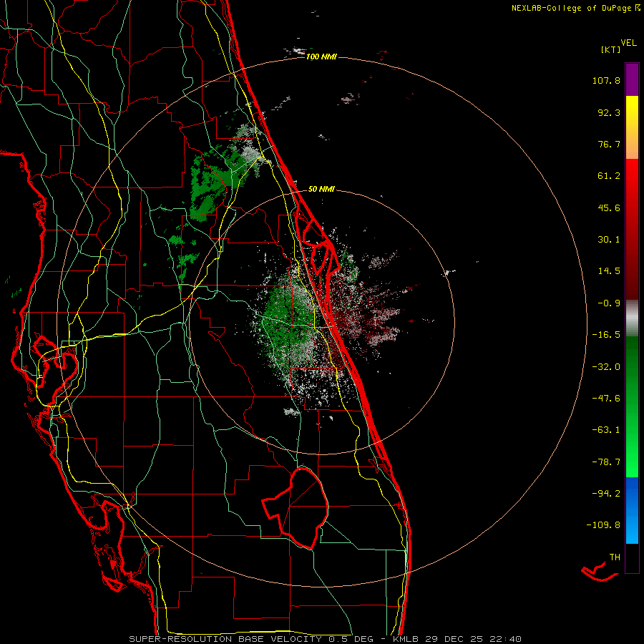
Task: Click the SUPER-RESOLUTION BASE VELOCITY footer caption
Action: point(326,639)
